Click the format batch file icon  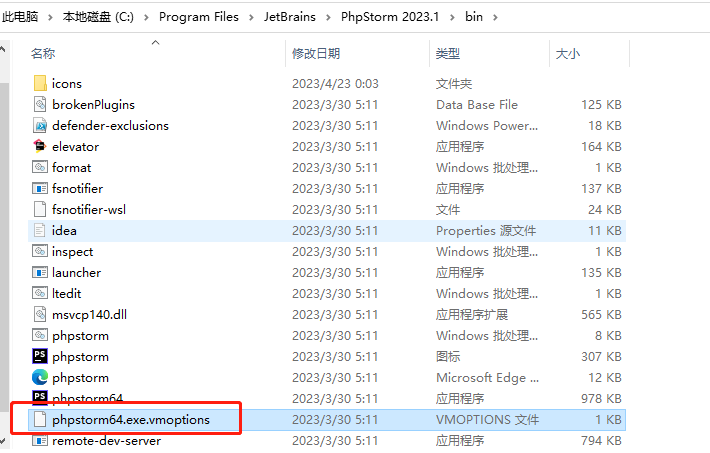40,168
